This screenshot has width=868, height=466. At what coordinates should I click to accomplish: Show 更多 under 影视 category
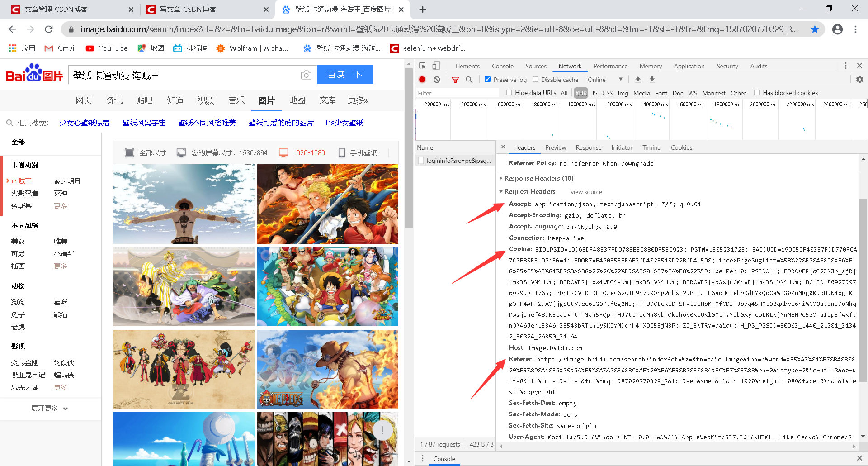(60, 387)
